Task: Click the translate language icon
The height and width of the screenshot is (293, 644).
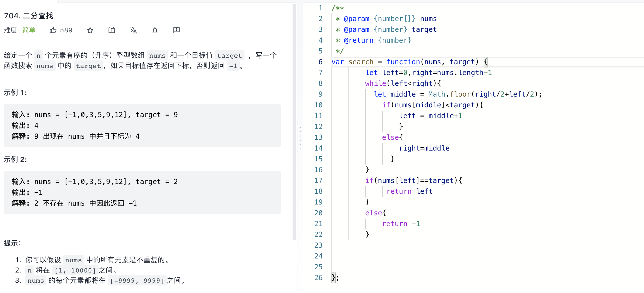Action: pyautogui.click(x=133, y=30)
